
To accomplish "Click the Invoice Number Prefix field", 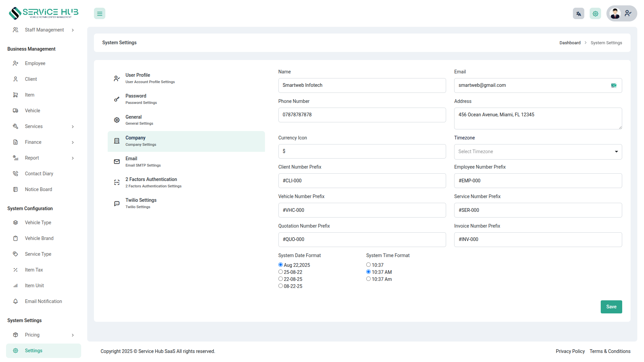I will click(538, 240).
